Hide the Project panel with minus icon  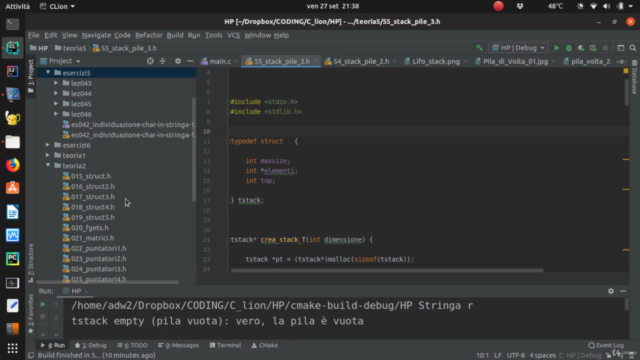tap(190, 61)
